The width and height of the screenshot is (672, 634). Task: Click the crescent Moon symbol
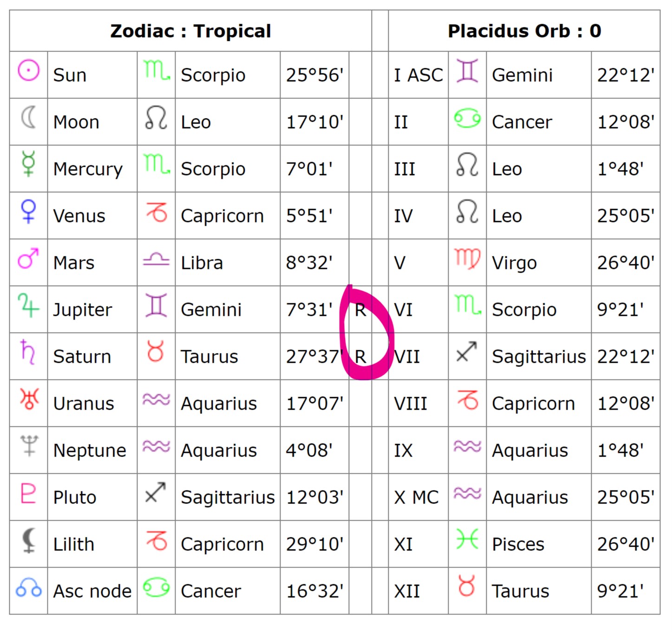[x=28, y=118]
